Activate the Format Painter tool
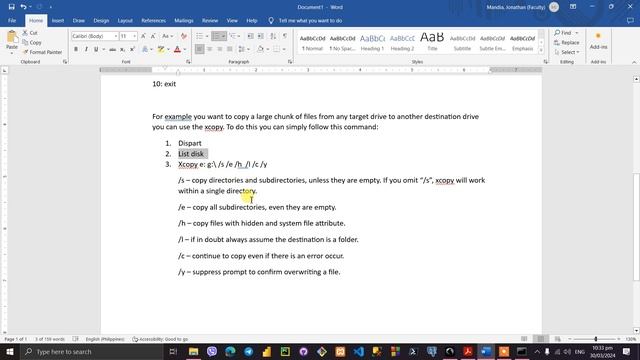Viewport: 640px width, 360px height. (42, 52)
